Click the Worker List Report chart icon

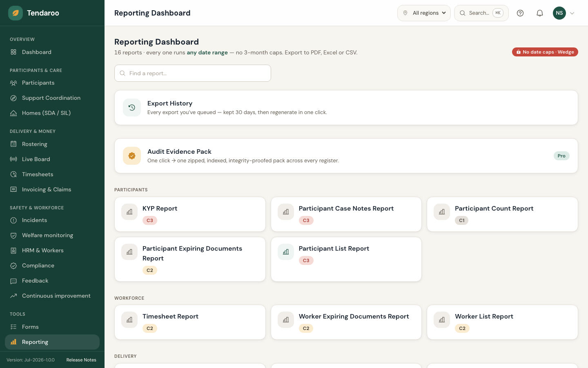tap(442, 320)
